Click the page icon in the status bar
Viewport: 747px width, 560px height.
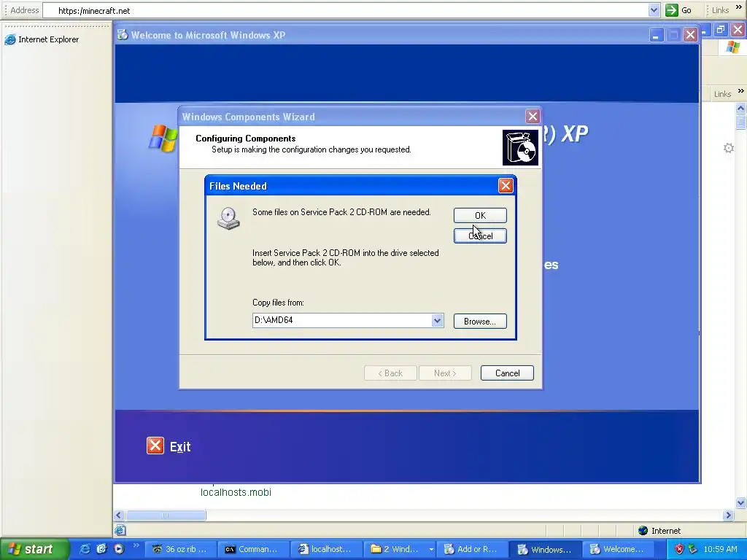(120, 530)
